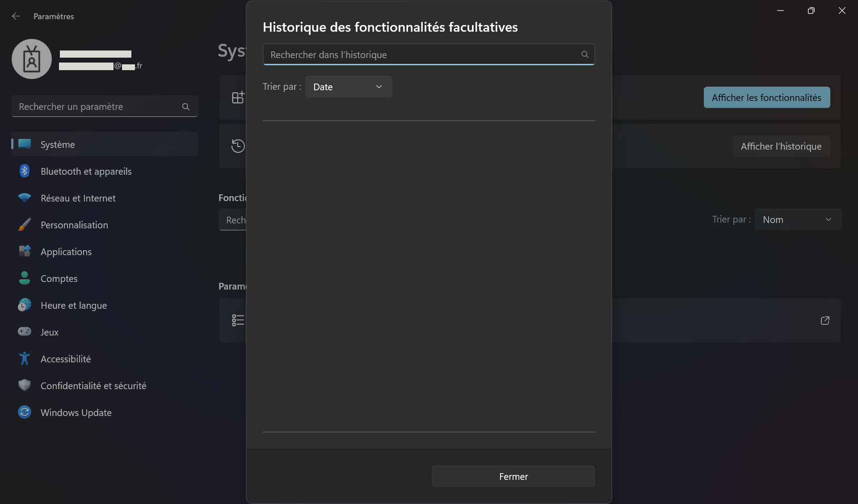Click the back arrow beside Paramètres
The width and height of the screenshot is (858, 504).
(x=16, y=17)
